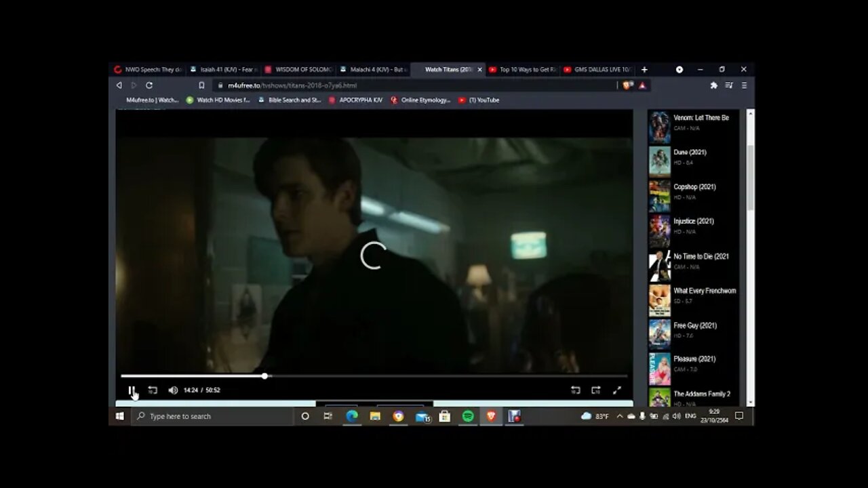The width and height of the screenshot is (868, 488).
Task: Open Cortana circle icon on taskbar
Action: coord(305,416)
